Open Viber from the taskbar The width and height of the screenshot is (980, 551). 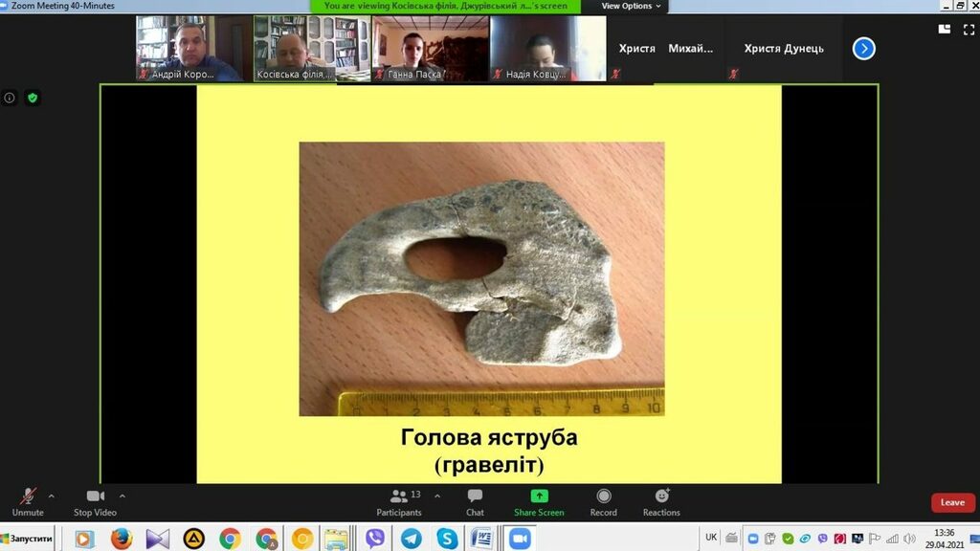click(375, 539)
